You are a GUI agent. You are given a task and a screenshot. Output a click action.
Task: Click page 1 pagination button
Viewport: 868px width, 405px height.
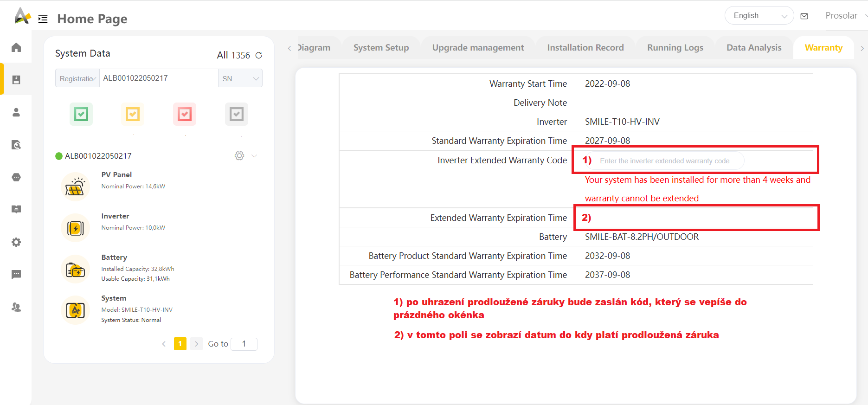click(180, 344)
